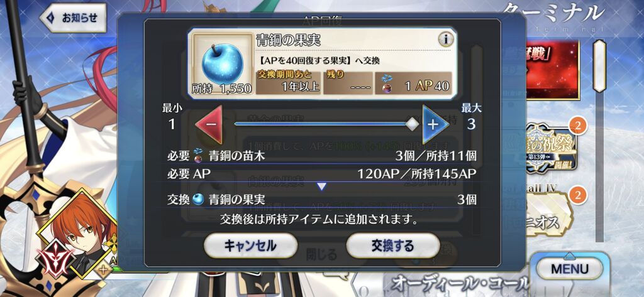Open the red event banner at top right
The height and width of the screenshot is (297, 644).
(x=553, y=70)
